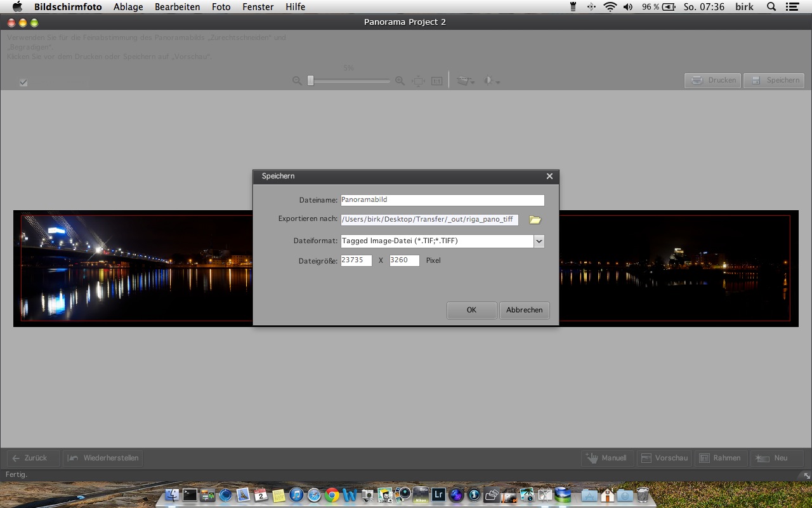
Task: Open the Nikon app from the Dock
Action: [x=421, y=495]
